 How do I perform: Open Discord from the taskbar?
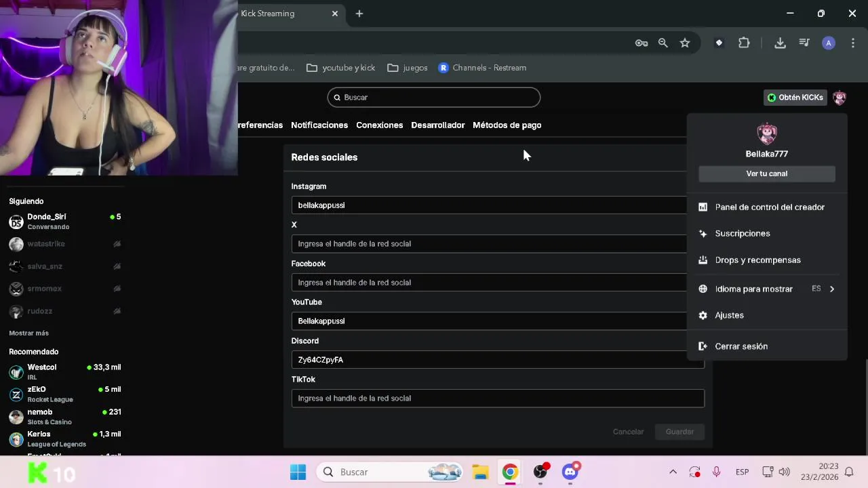coord(570,472)
